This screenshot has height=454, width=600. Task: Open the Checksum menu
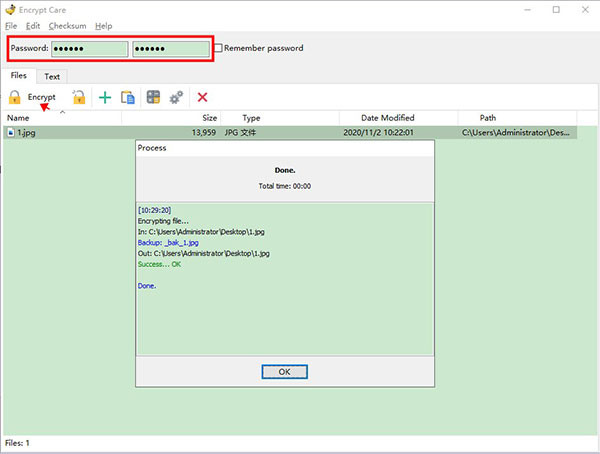(67, 25)
